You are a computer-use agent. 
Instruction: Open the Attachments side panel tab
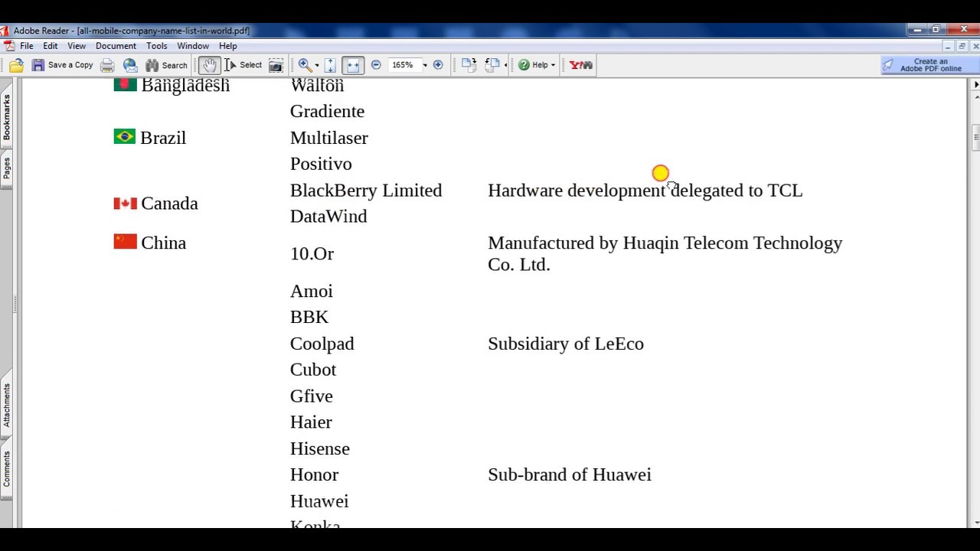pyautogui.click(x=6, y=405)
